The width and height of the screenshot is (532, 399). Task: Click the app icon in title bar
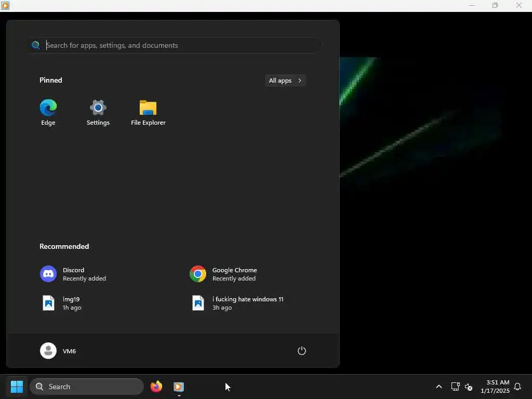tap(5, 5)
